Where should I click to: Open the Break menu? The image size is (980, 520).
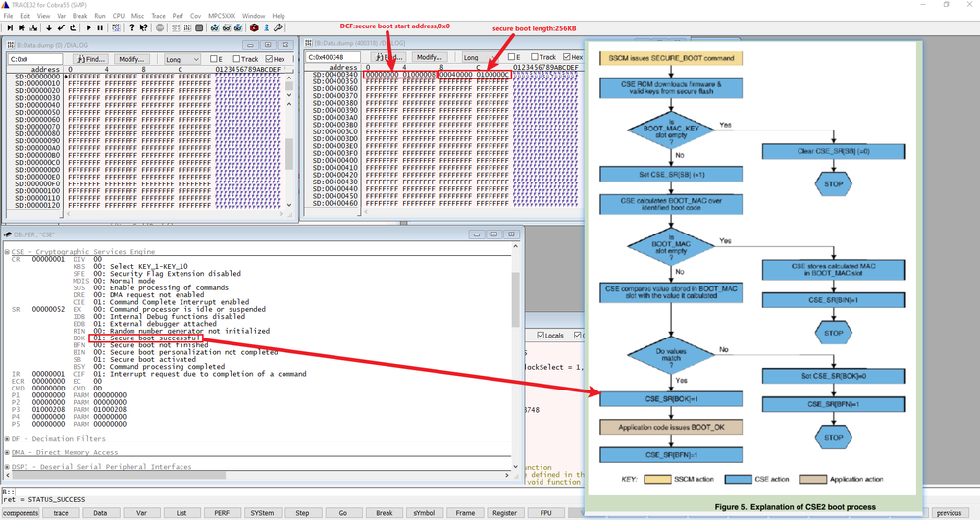pos(80,16)
